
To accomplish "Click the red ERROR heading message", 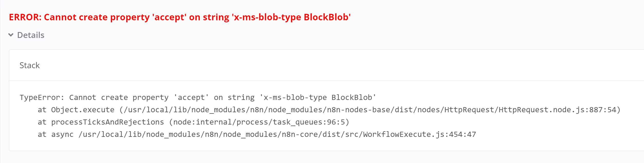I will pos(180,17).
